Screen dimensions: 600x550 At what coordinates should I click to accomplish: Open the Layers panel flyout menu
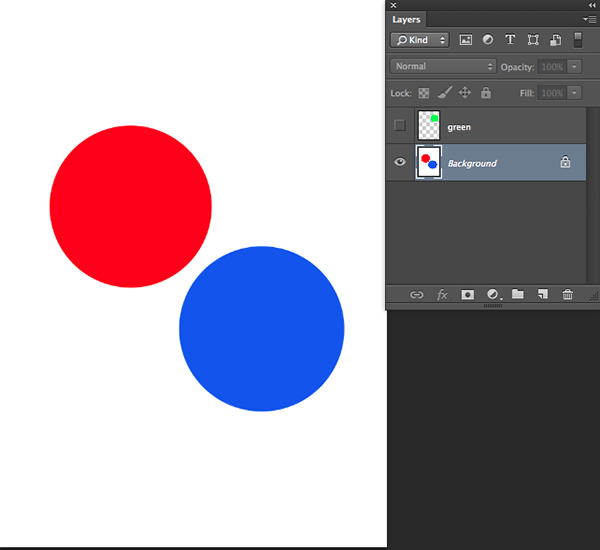pyautogui.click(x=589, y=19)
